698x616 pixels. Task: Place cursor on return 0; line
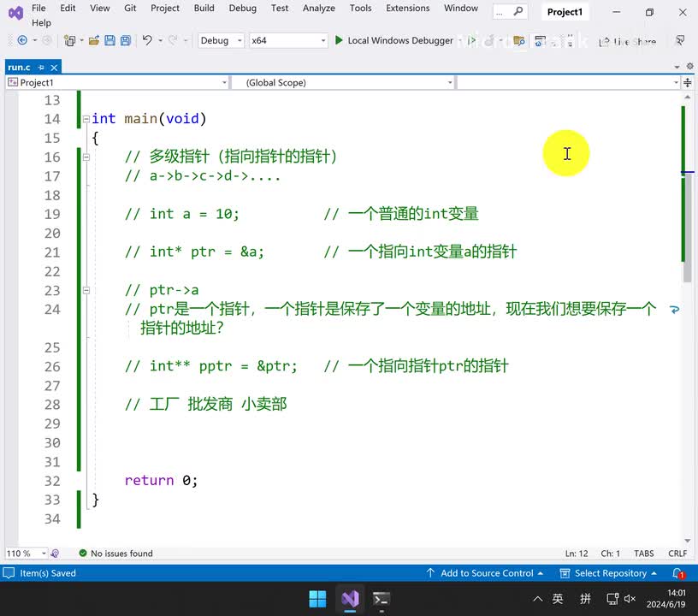point(161,481)
